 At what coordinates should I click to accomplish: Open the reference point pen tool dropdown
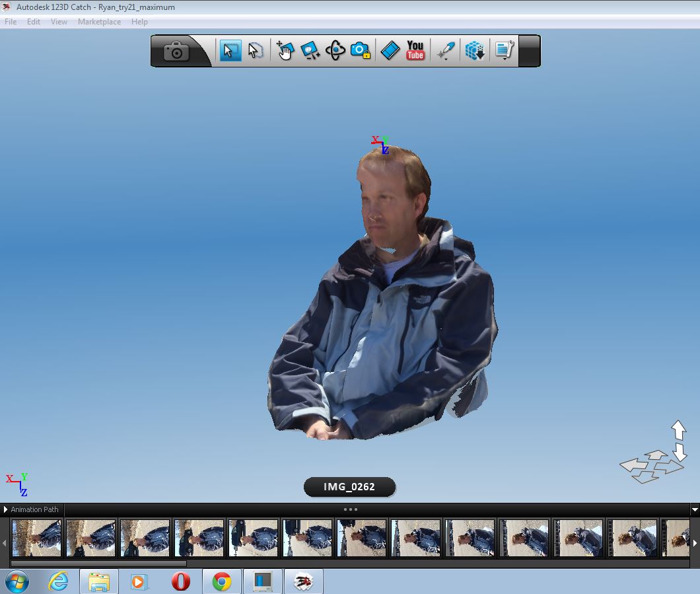pyautogui.click(x=446, y=50)
